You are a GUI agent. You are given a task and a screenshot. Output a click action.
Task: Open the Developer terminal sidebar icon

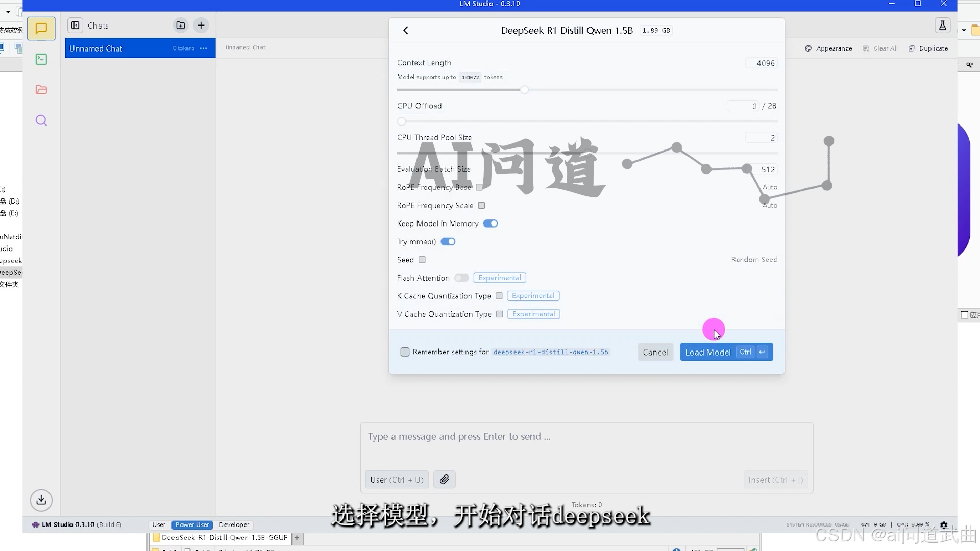(41, 59)
